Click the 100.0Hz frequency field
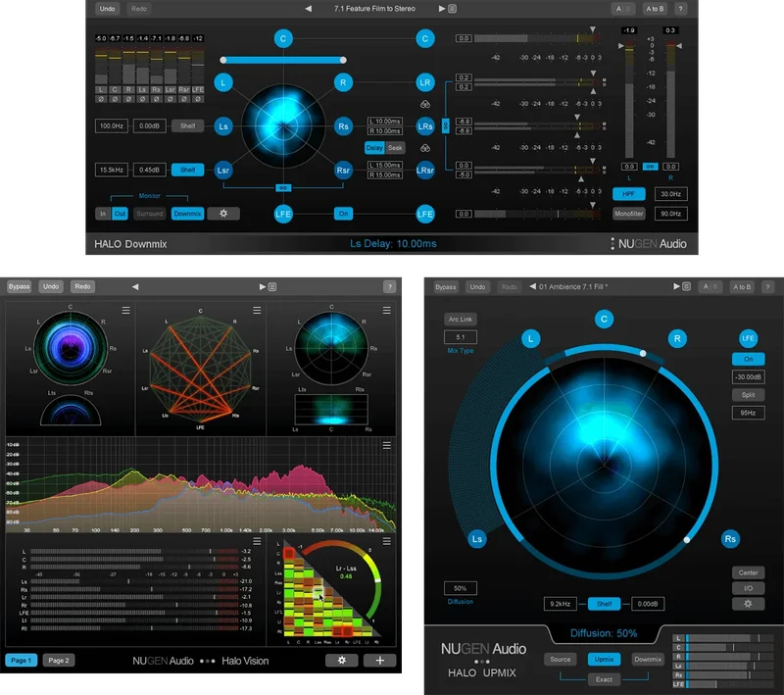 click(x=112, y=126)
